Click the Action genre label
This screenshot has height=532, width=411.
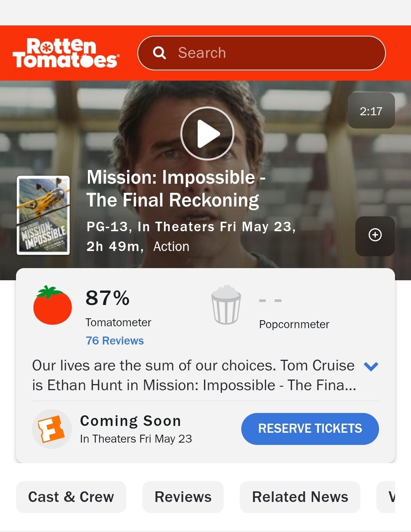171,246
